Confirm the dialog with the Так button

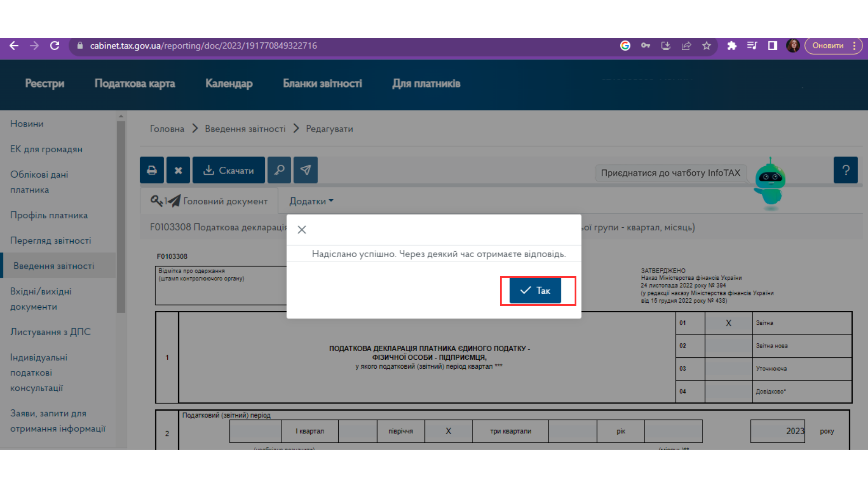tap(535, 291)
